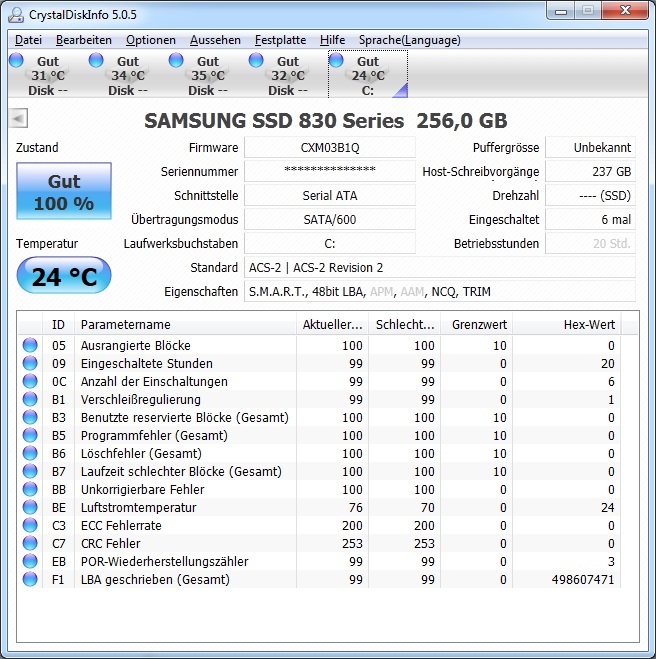
Task: Select the disk tab showing 31 °C
Action: (x=47, y=75)
